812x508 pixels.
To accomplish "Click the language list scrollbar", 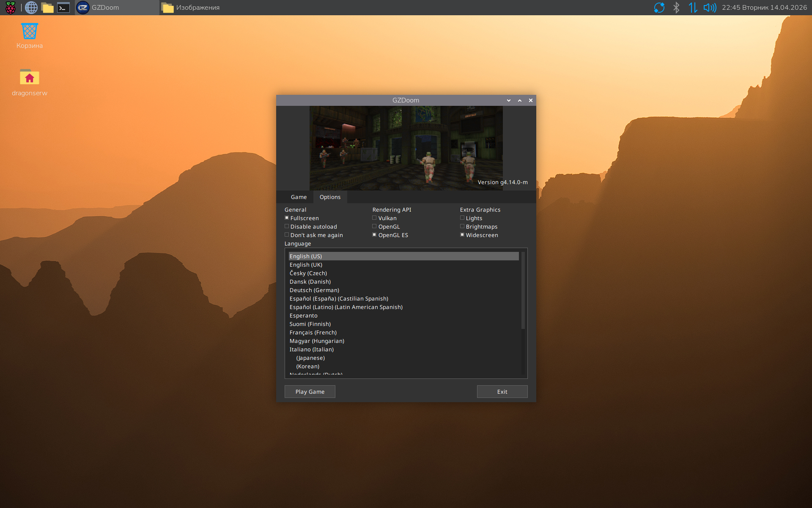I will 523,290.
